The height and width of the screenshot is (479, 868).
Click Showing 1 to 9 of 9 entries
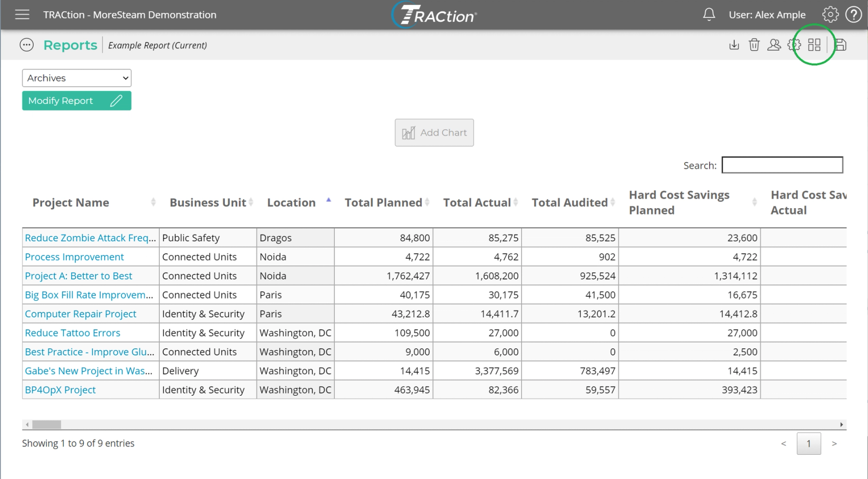78,443
